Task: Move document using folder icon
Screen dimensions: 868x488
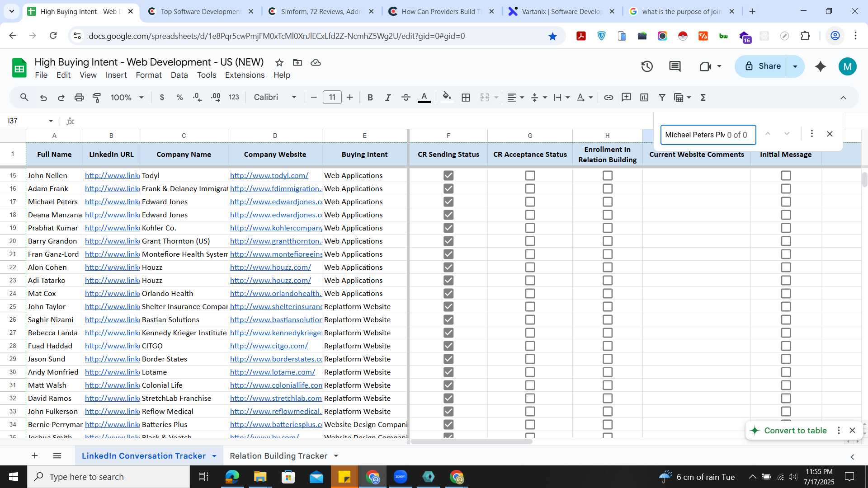Action: pyautogui.click(x=297, y=63)
